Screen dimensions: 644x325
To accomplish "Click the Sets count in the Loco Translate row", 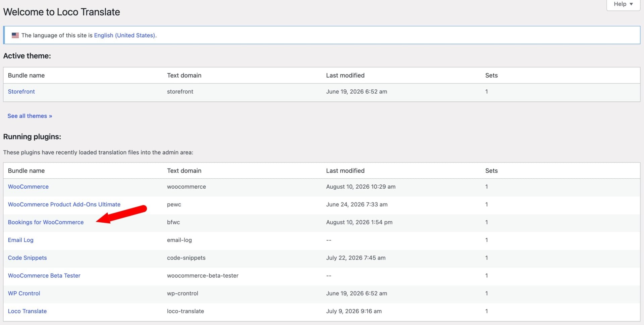I will [x=487, y=311].
